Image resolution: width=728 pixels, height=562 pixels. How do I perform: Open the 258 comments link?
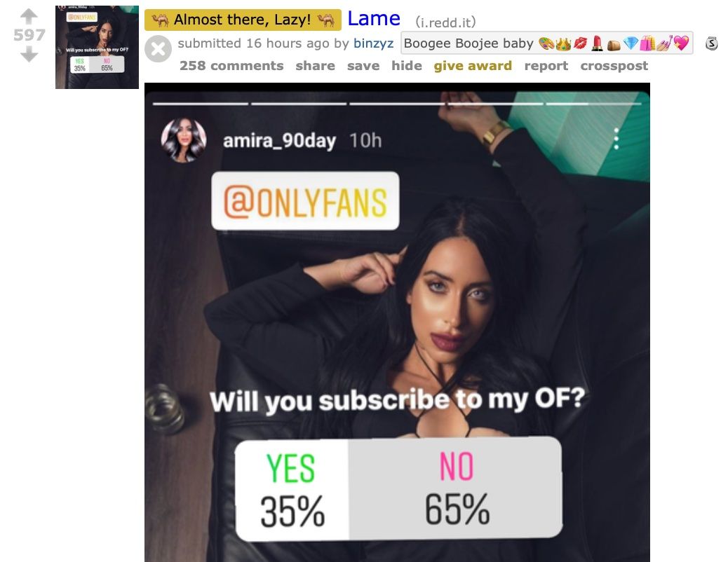tap(231, 65)
